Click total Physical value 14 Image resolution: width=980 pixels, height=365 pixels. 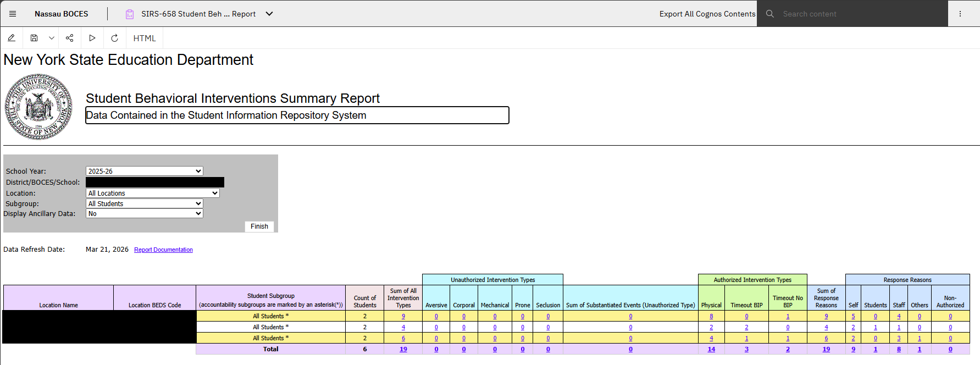tap(711, 349)
